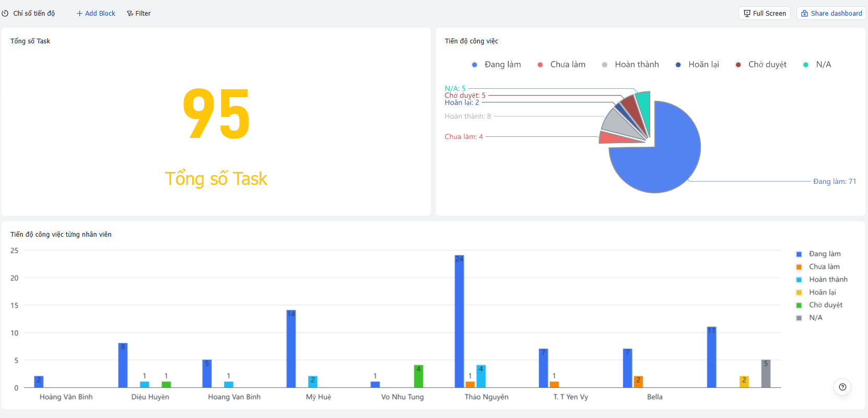Click the blue bar labeled 11
The width and height of the screenshot is (868, 418).
click(711, 357)
